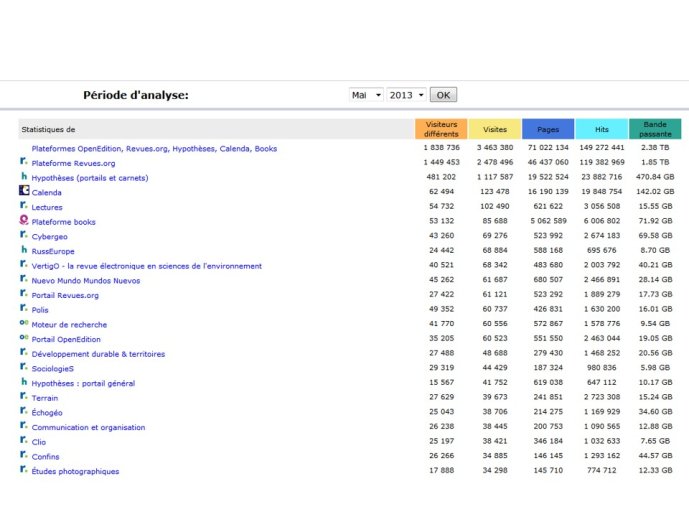Open the Polis link
This screenshot has height=517, width=689.
[x=40, y=310]
